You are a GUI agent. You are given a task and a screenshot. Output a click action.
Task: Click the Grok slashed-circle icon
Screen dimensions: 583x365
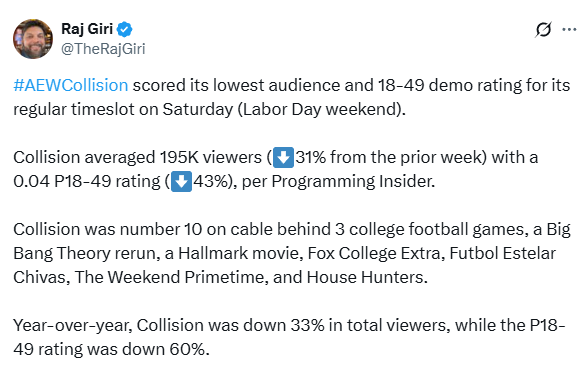(x=543, y=29)
